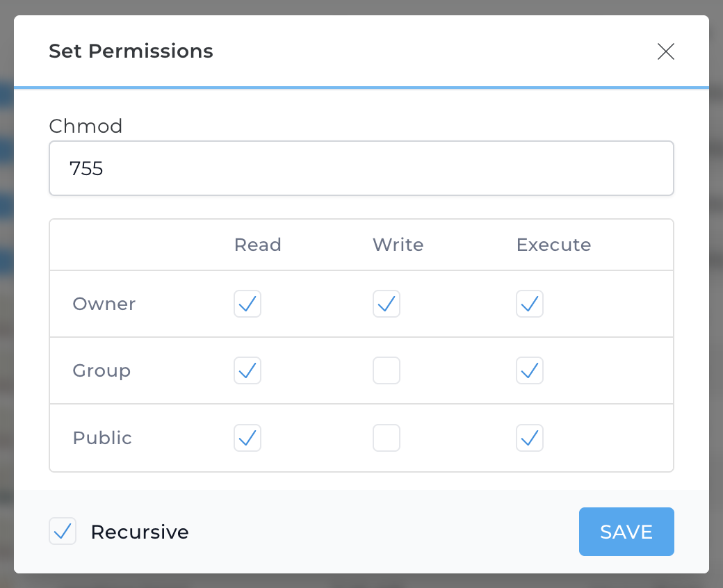The width and height of the screenshot is (723, 588).
Task: Click the Write column header
Action: click(398, 245)
